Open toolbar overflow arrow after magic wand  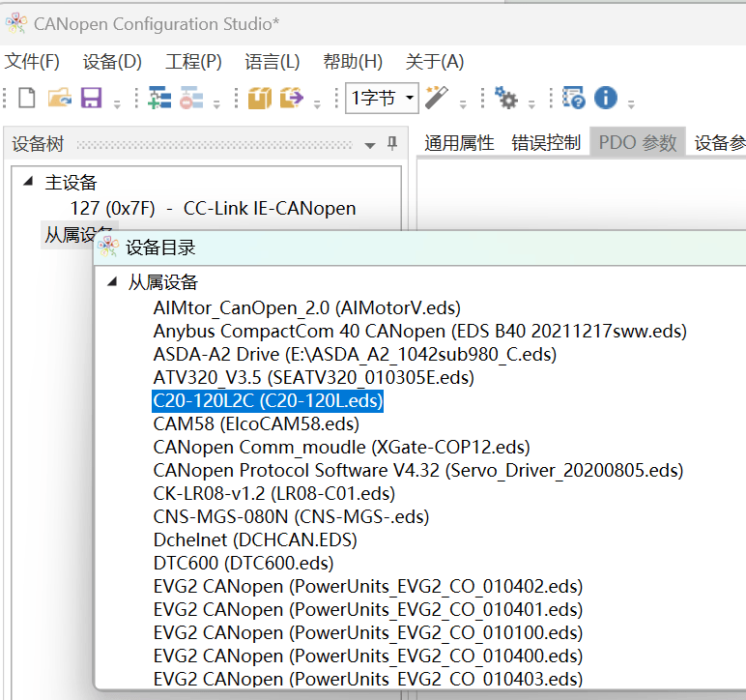[463, 103]
